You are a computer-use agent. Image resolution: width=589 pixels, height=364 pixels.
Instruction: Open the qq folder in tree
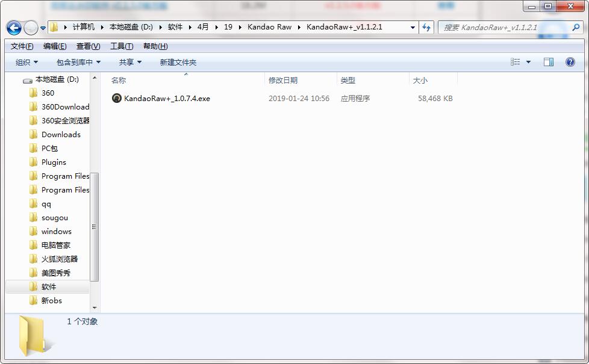click(x=46, y=204)
